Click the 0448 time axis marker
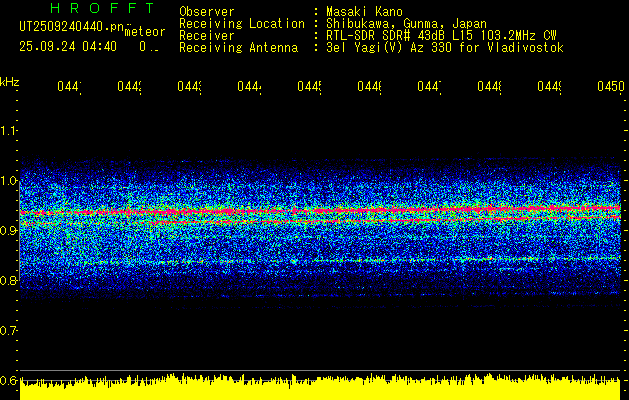629x400 pixels. pos(489,86)
